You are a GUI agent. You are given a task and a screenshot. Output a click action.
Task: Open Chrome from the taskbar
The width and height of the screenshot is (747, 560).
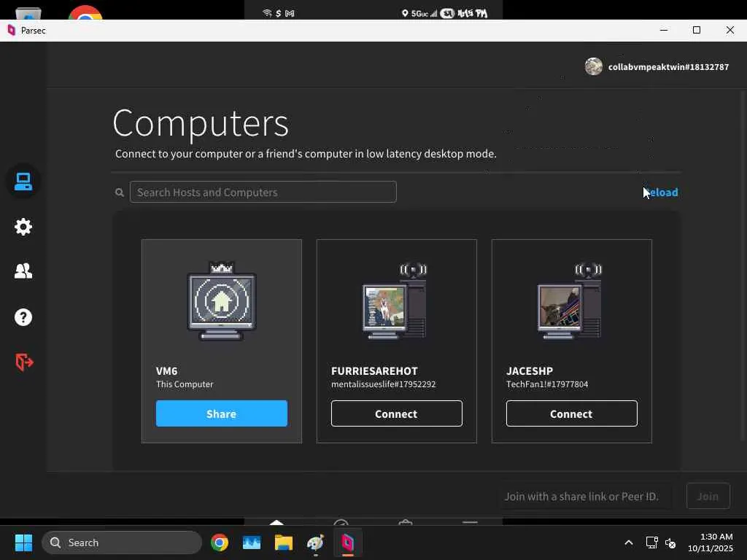[x=220, y=542]
